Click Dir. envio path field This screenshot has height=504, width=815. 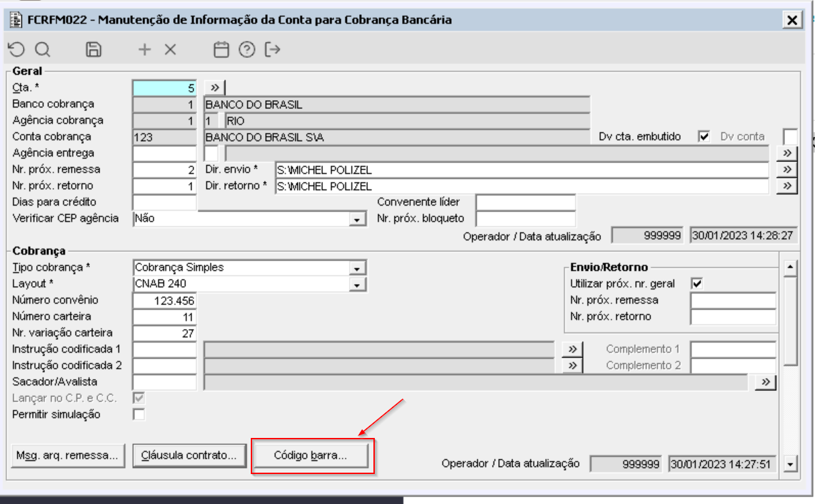(x=522, y=170)
